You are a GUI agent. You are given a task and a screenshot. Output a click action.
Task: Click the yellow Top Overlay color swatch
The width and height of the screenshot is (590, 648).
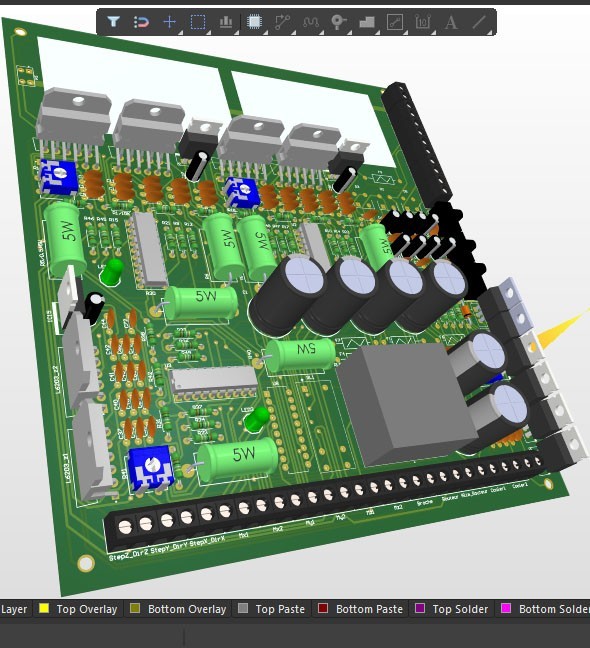tap(44, 608)
